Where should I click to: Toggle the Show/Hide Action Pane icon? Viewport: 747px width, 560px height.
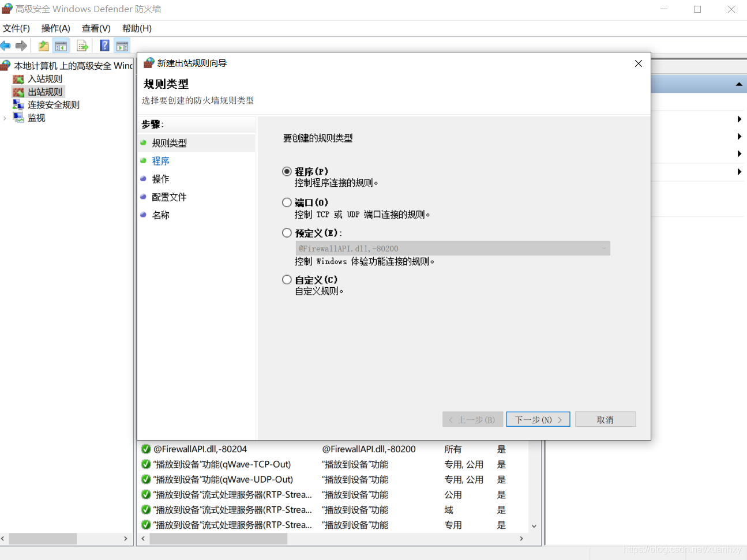122,46
